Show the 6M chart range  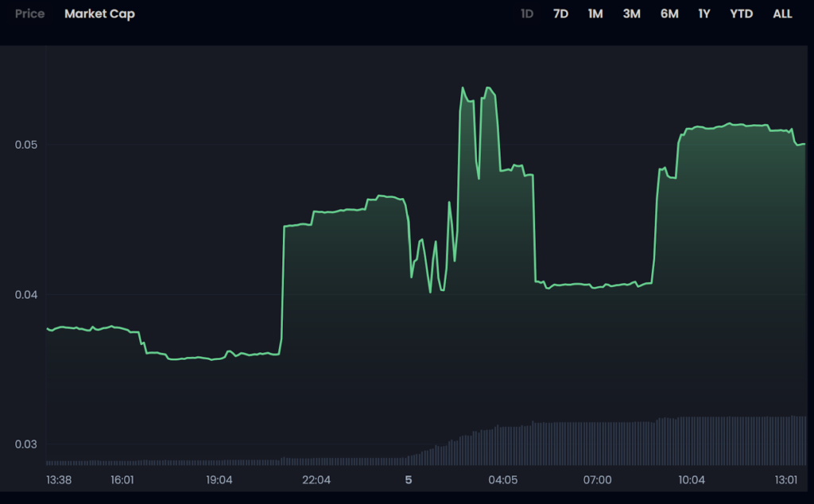point(669,14)
